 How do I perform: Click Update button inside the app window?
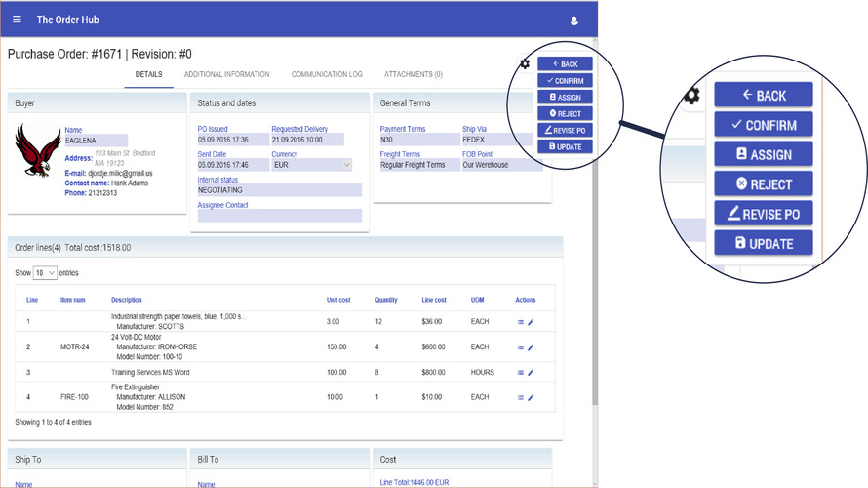565,146
